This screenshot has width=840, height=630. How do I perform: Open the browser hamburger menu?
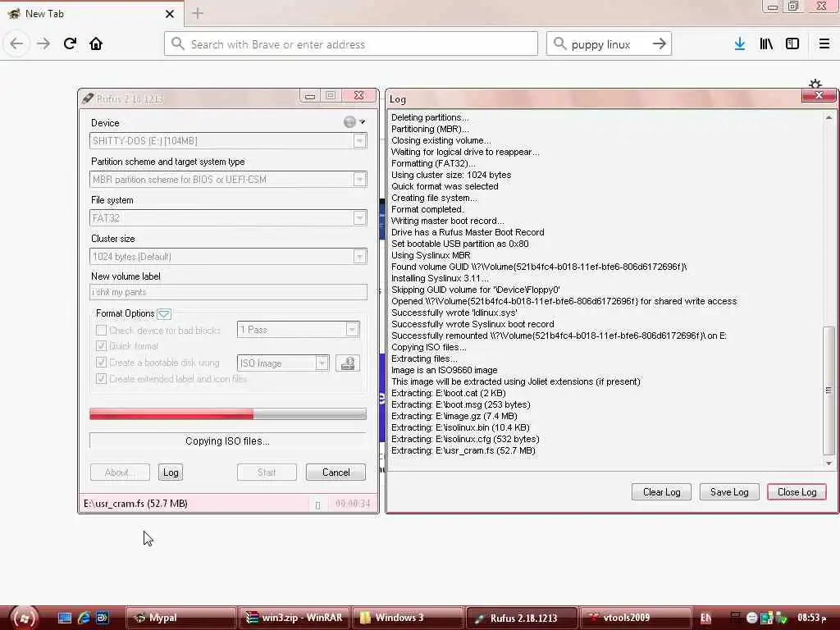[x=824, y=44]
